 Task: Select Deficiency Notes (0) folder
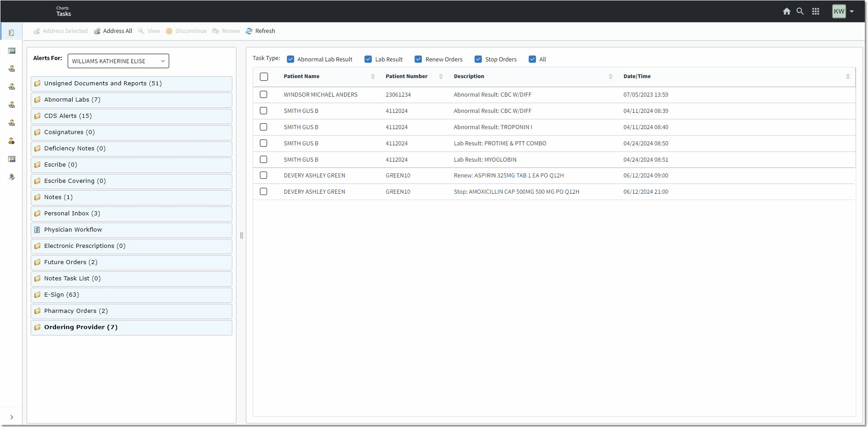(x=131, y=149)
